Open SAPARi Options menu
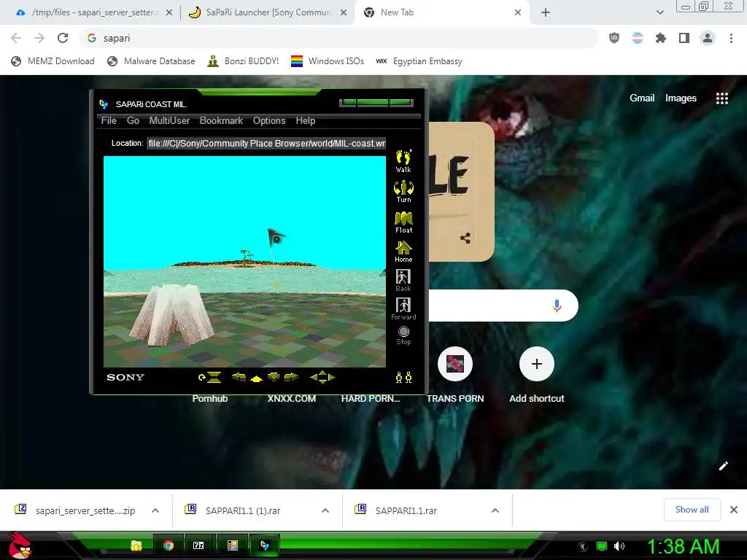 click(269, 120)
